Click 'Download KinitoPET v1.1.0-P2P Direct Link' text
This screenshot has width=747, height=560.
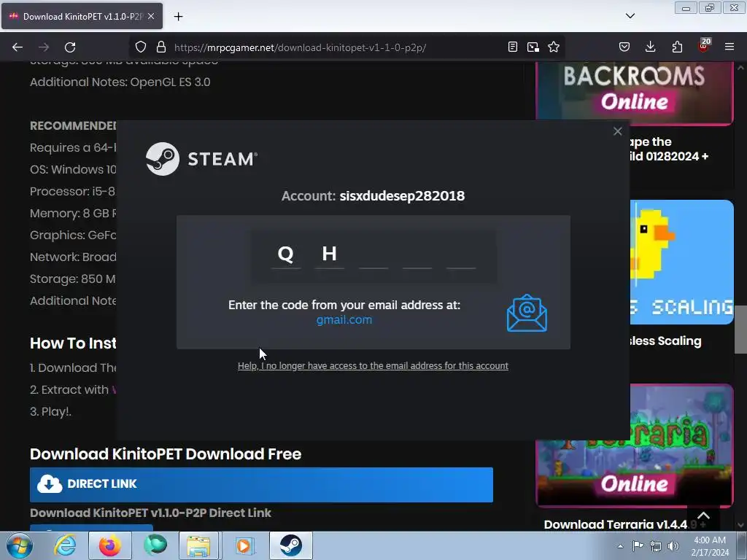tap(150, 513)
